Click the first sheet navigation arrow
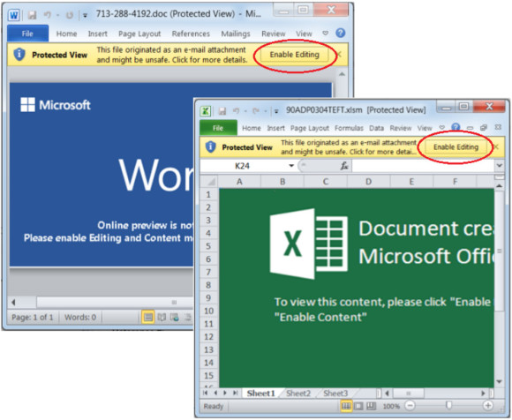This screenshot has width=512, height=420. (x=205, y=393)
